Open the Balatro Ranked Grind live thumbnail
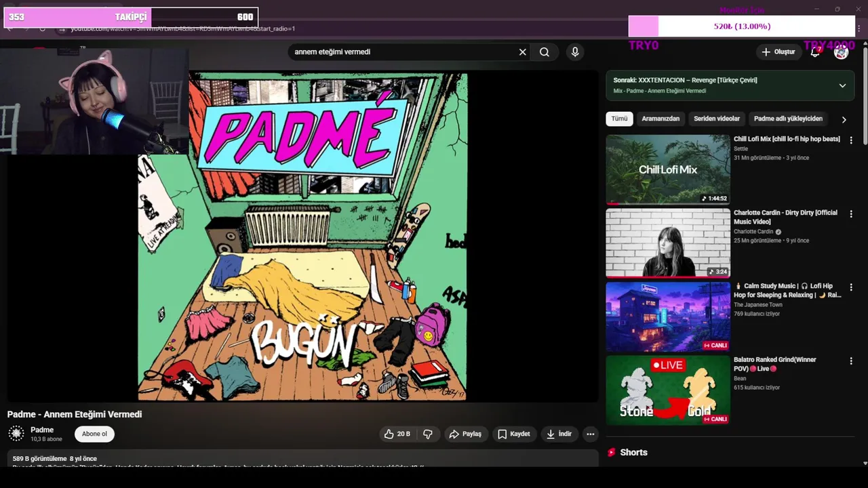The width and height of the screenshot is (868, 488). [x=668, y=390]
